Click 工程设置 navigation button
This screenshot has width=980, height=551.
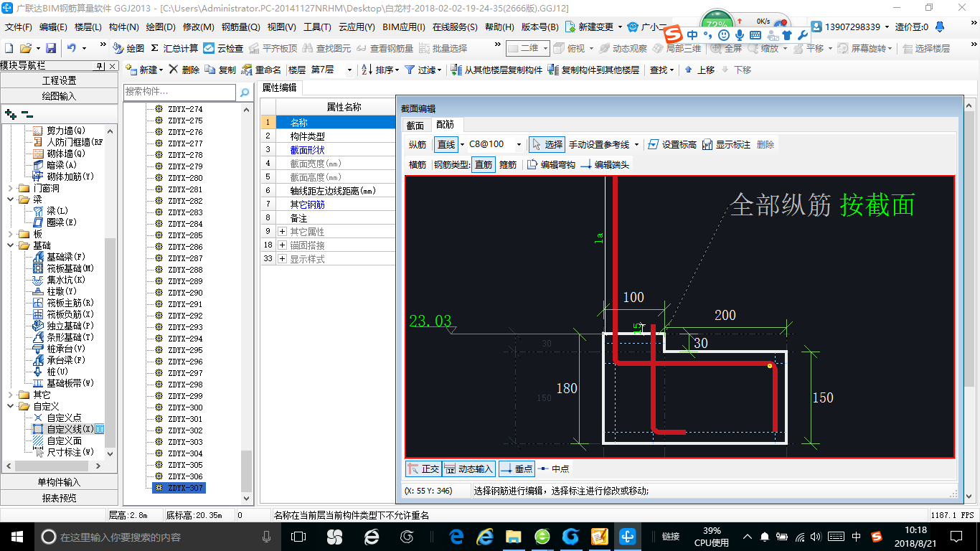pos(59,80)
